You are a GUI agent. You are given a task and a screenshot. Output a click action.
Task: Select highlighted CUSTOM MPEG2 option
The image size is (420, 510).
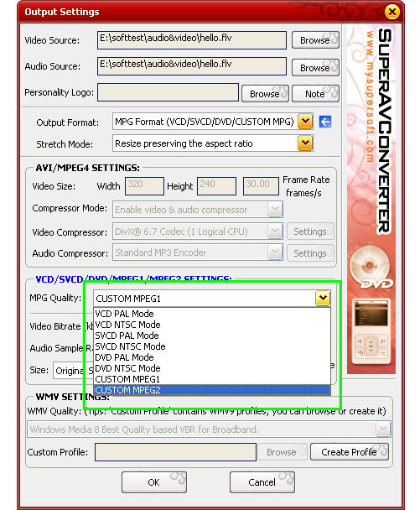pos(211,390)
